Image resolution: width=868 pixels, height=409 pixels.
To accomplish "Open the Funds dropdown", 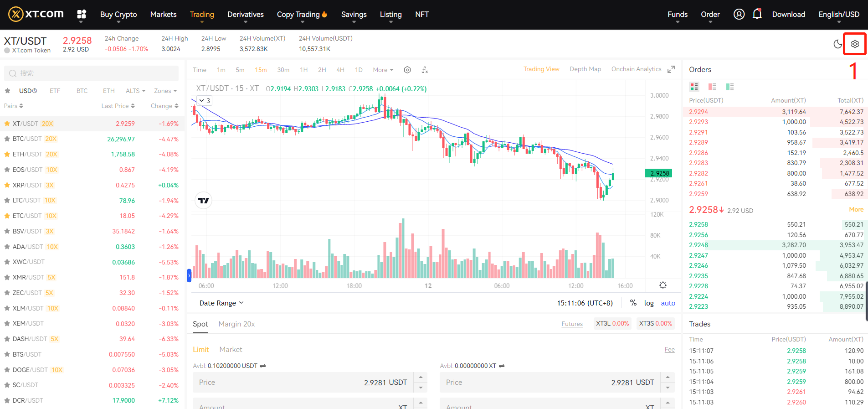I will 678,15.
